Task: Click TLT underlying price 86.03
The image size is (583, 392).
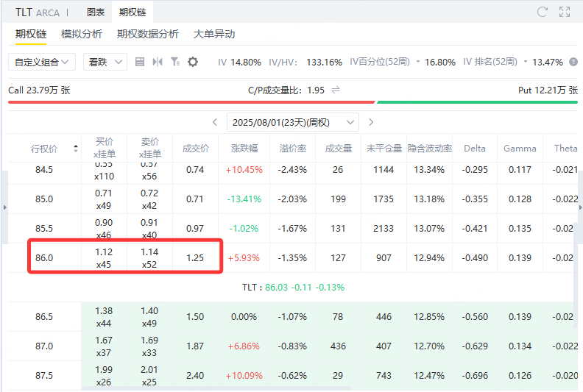Action: 276,288
